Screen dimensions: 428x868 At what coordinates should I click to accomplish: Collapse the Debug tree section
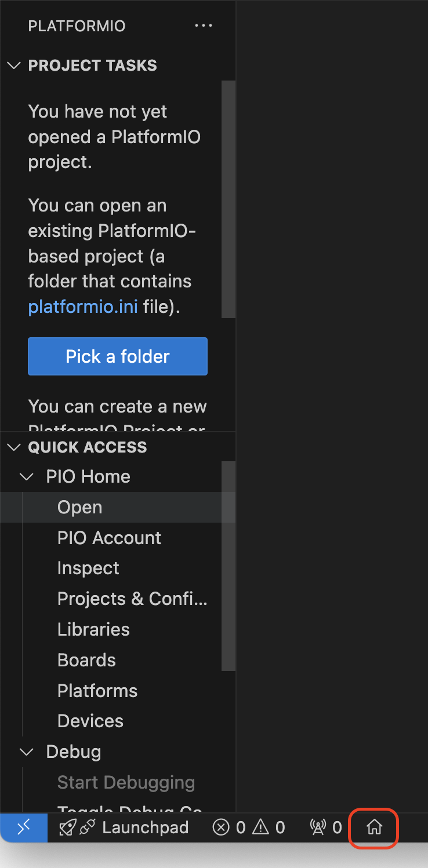pyautogui.click(x=27, y=752)
